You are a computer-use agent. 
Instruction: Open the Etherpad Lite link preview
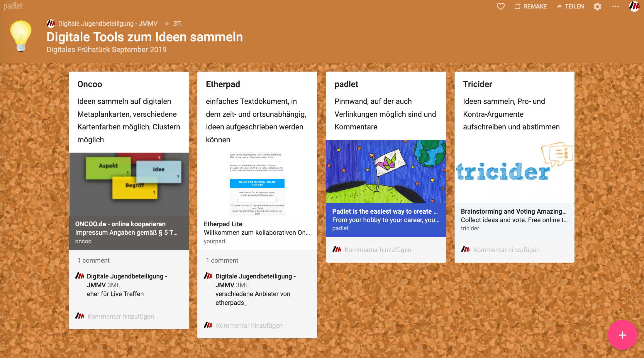click(257, 233)
